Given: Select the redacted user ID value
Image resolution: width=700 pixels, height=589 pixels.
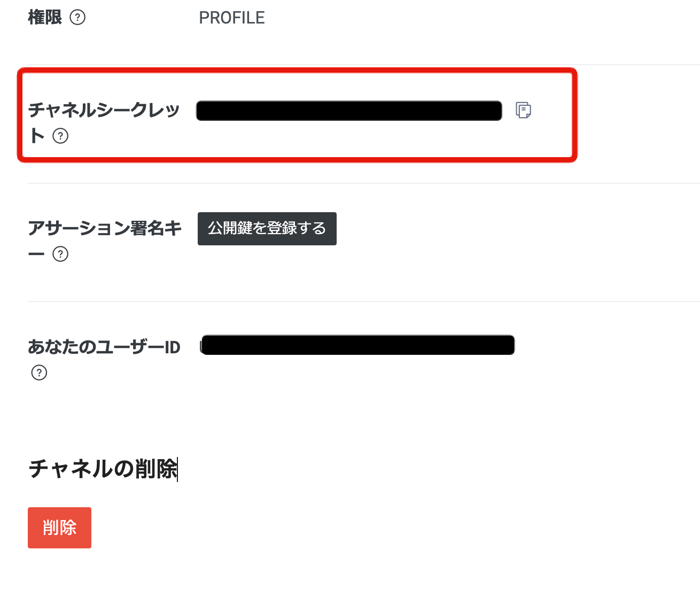Looking at the screenshot, I should coord(357,345).
